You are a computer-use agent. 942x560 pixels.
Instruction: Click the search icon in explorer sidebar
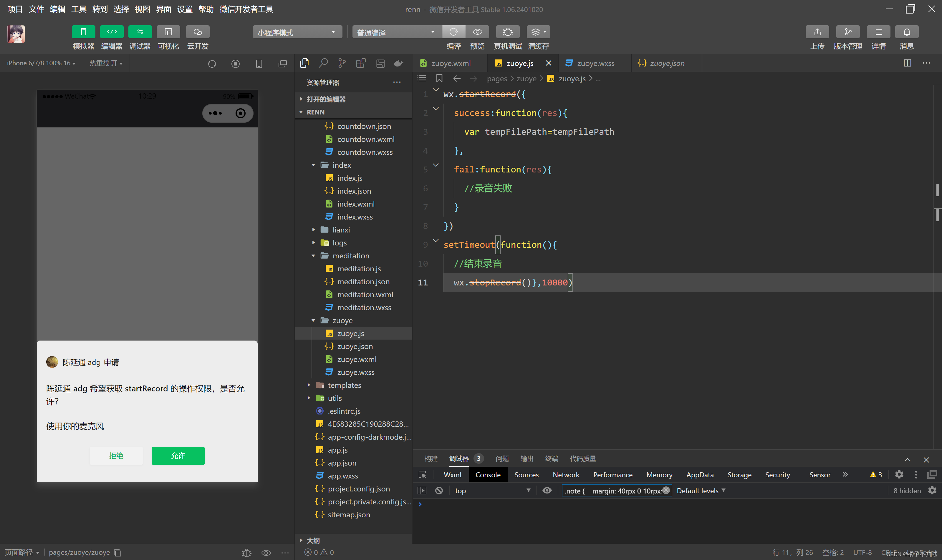click(323, 63)
